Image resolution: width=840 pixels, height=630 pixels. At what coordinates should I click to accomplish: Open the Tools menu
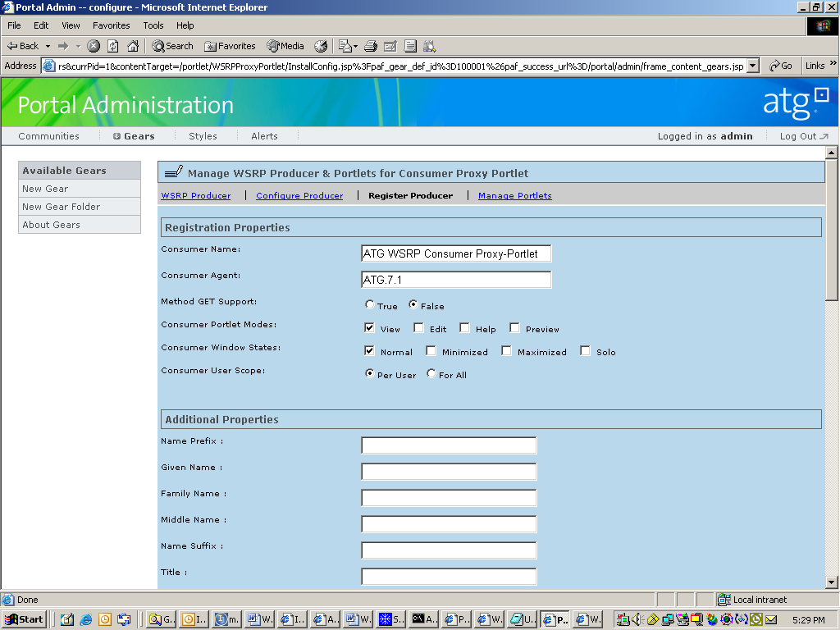coord(153,25)
